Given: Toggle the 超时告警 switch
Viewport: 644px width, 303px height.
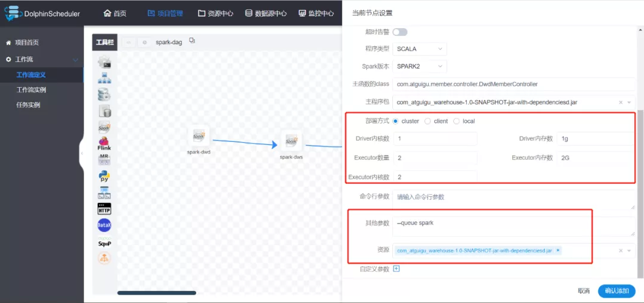Looking at the screenshot, I should [400, 32].
